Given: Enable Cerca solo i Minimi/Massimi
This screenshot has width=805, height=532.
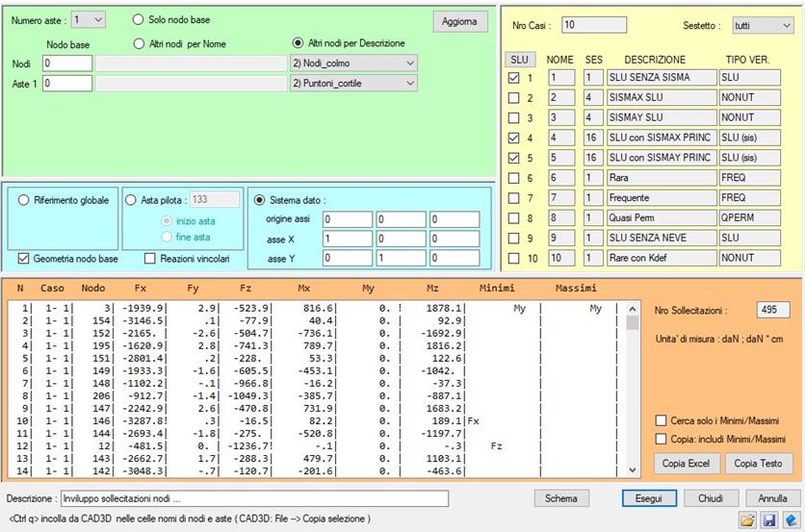Looking at the screenshot, I should (661, 420).
